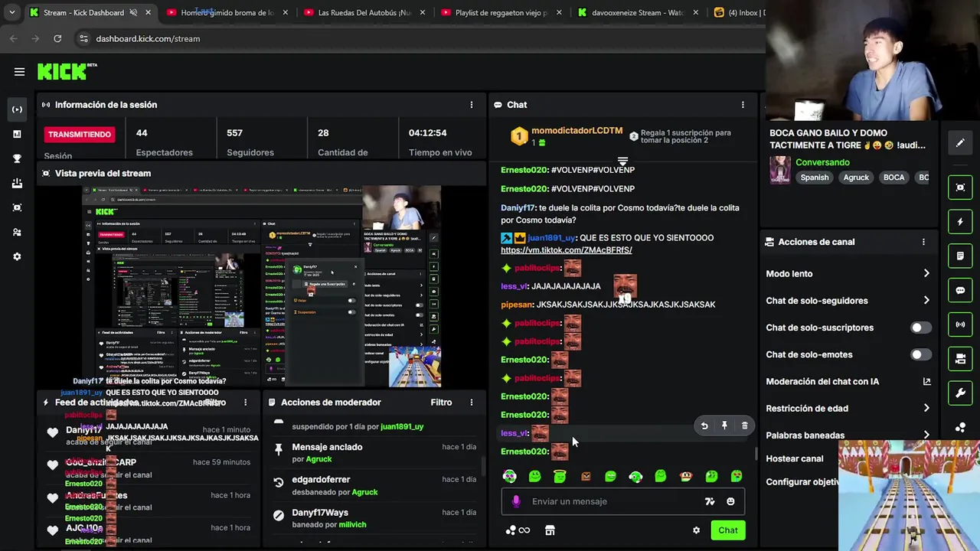
Task: Toggle the broadcast session info icon in right toolbar
Action: click(960, 324)
